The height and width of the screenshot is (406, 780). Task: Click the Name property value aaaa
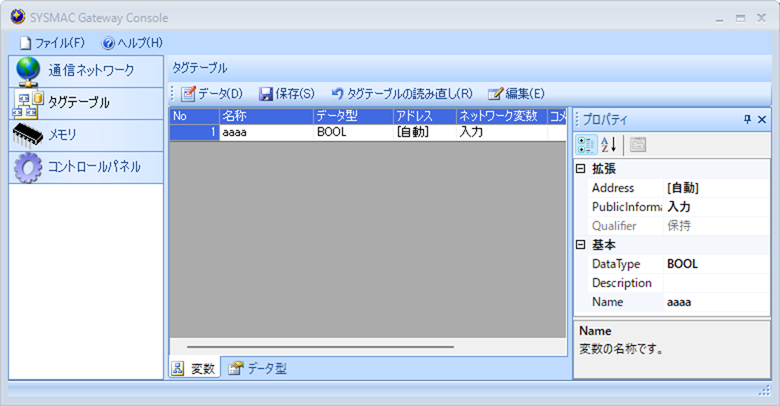716,302
